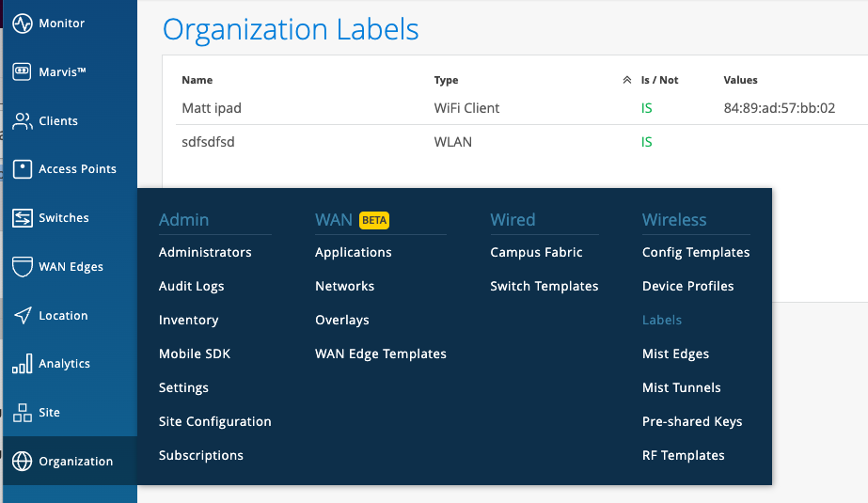Open Switches using the arrows icon
868x503 pixels.
(23, 218)
